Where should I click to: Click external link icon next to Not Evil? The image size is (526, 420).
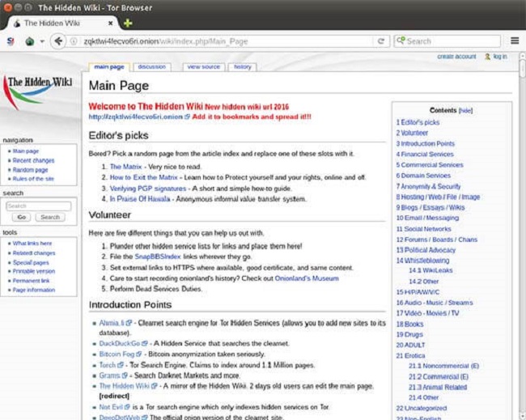click(127, 407)
